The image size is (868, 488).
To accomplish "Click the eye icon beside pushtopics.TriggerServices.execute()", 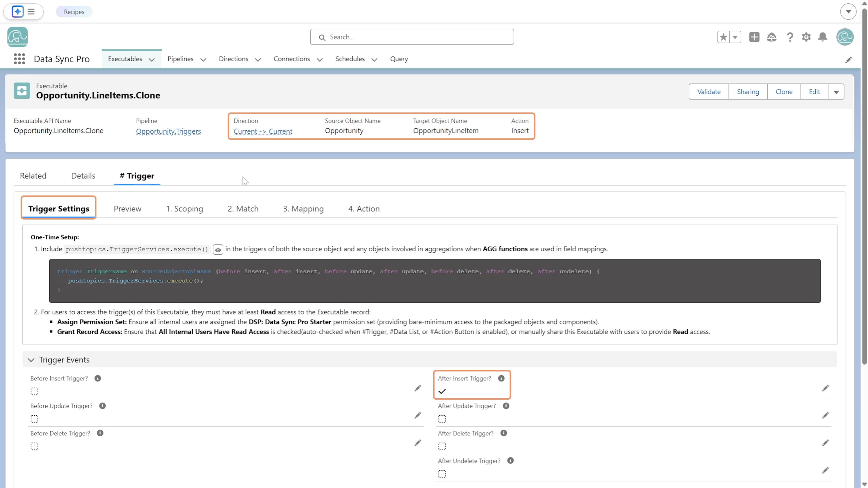I will (218, 250).
